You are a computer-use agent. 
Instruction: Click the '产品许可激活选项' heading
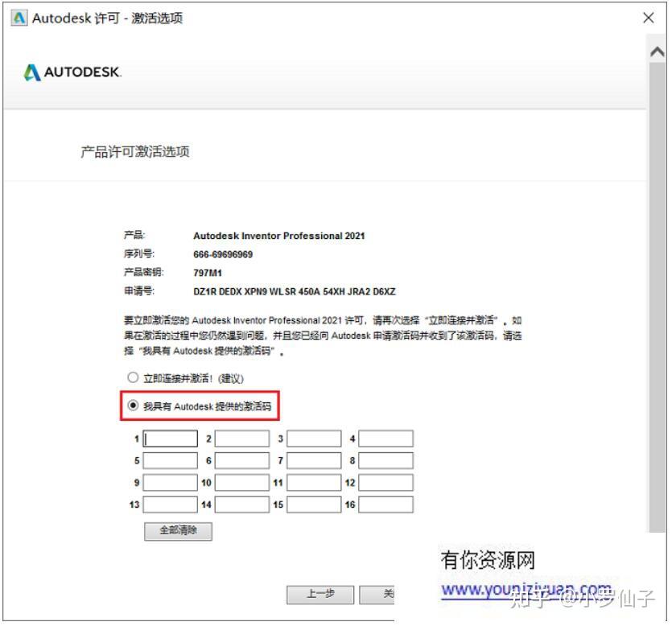click(x=135, y=152)
